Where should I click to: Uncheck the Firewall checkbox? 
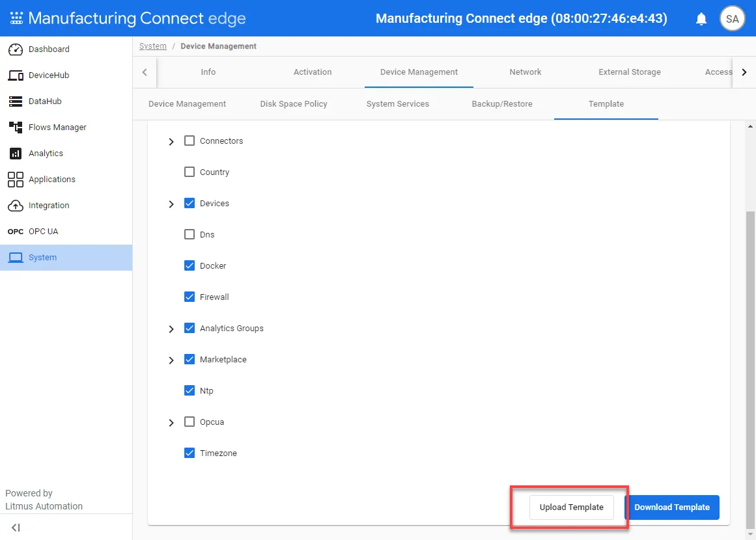(x=189, y=297)
